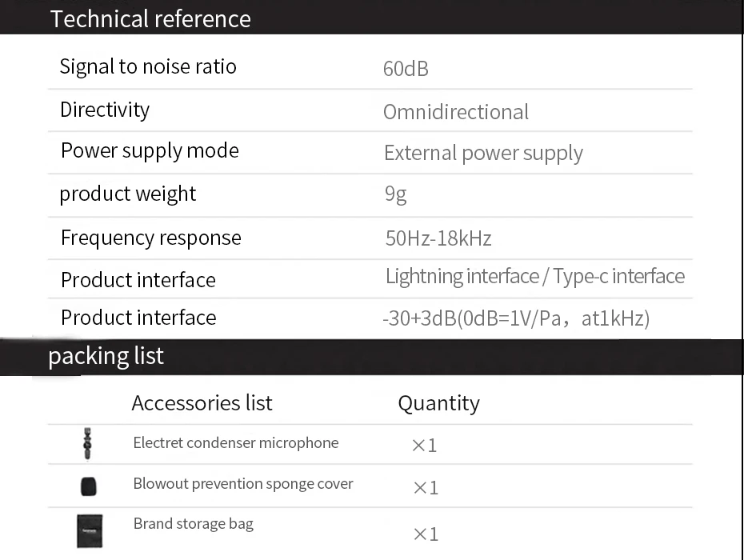Click the brand storage bag image
744x560 pixels.
90,530
